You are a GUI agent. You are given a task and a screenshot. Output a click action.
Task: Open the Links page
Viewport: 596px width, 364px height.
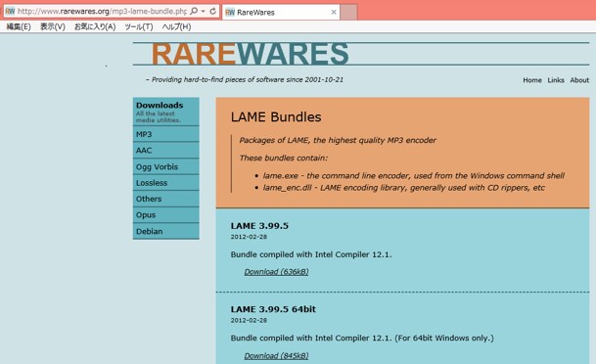[556, 80]
